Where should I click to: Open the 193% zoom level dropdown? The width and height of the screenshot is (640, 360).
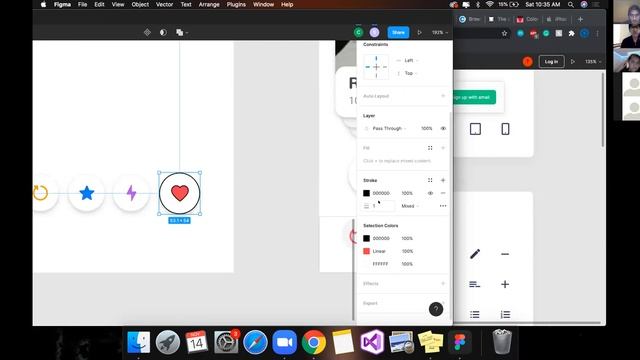(440, 32)
